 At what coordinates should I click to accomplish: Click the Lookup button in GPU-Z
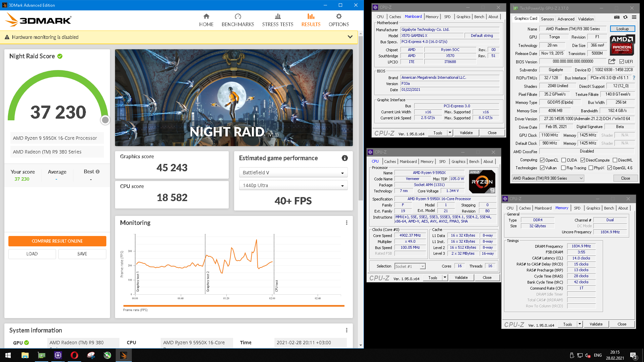tap(623, 29)
